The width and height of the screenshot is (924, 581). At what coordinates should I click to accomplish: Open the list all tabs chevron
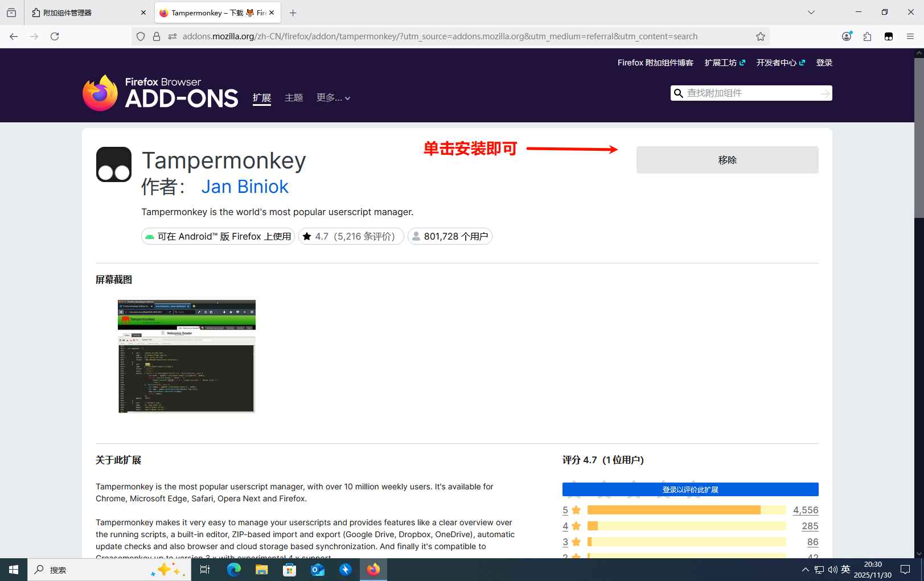point(811,13)
